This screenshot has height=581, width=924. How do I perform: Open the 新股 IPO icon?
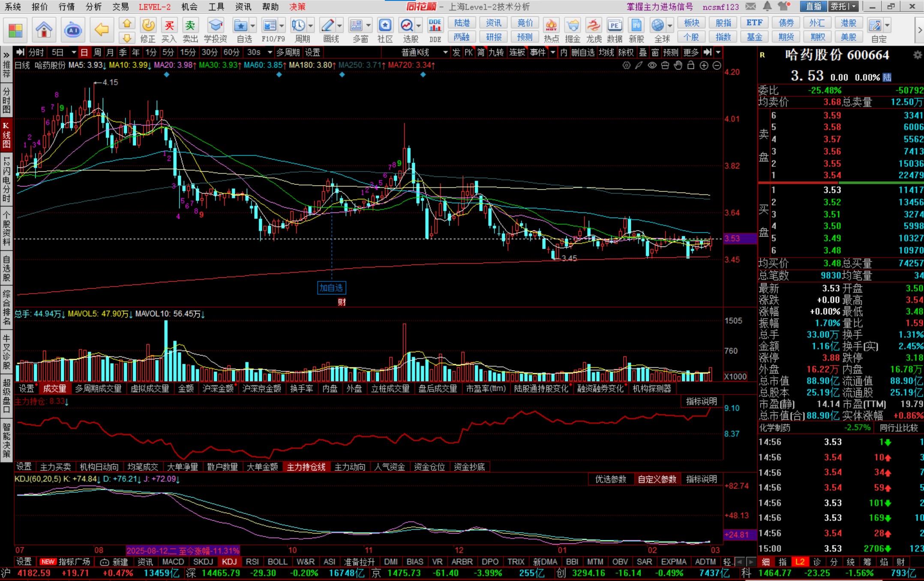636,26
